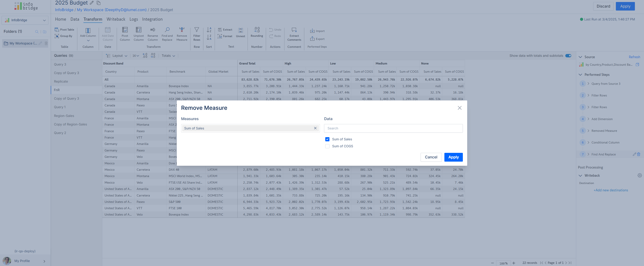Expand the Conditional Column step
The image size is (644, 266).
point(588,143)
